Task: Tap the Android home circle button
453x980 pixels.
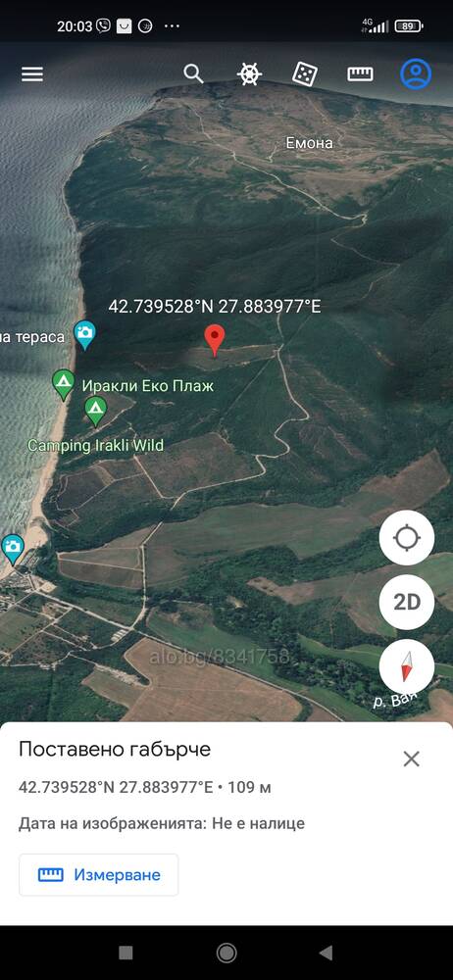Action: click(226, 953)
